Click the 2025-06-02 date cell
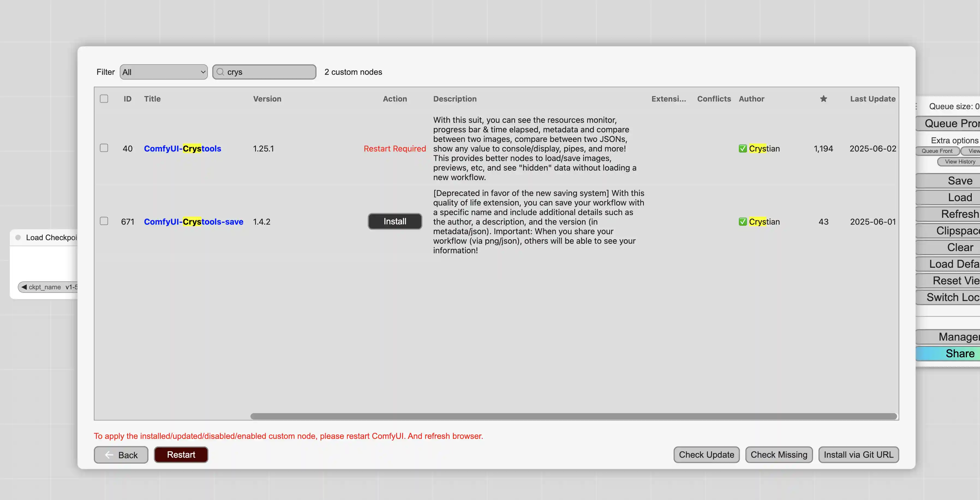980x500 pixels. point(873,148)
